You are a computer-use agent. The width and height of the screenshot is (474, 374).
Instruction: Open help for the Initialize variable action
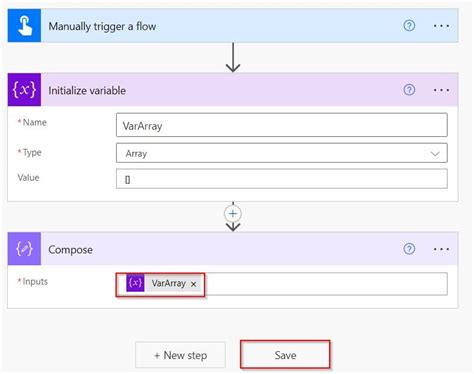click(409, 90)
